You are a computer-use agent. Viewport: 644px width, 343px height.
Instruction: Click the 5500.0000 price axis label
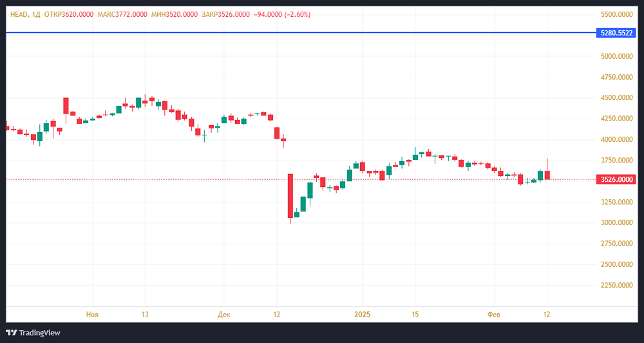click(x=616, y=14)
